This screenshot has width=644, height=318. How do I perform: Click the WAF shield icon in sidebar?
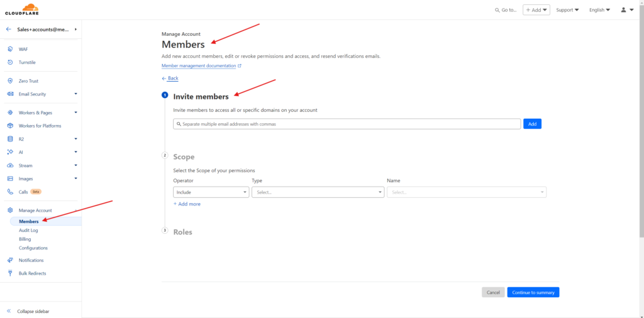10,49
